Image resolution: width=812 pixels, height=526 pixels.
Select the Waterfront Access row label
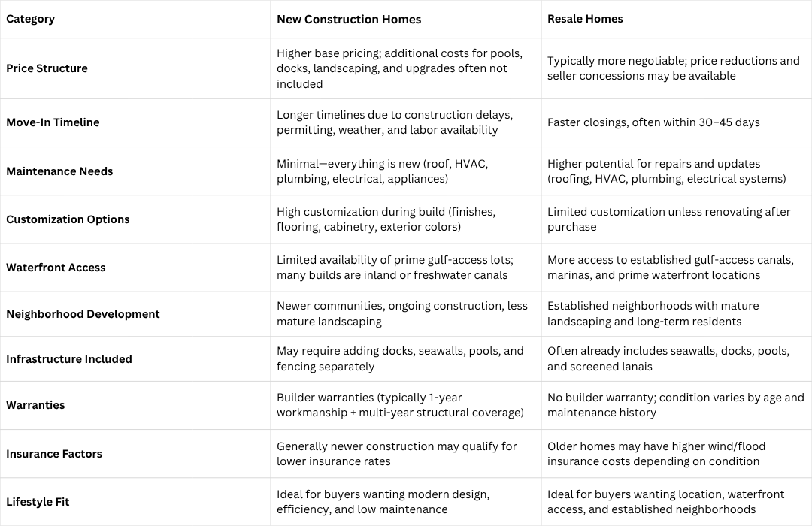(56, 268)
